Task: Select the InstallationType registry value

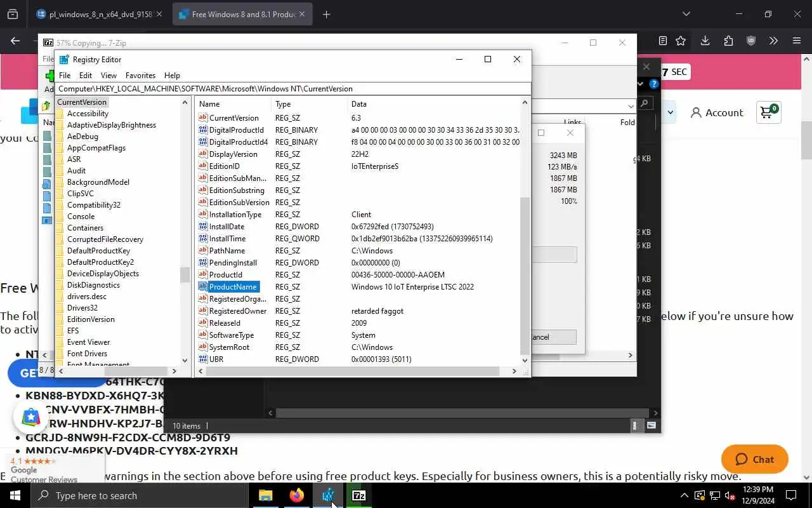Action: (235, 215)
